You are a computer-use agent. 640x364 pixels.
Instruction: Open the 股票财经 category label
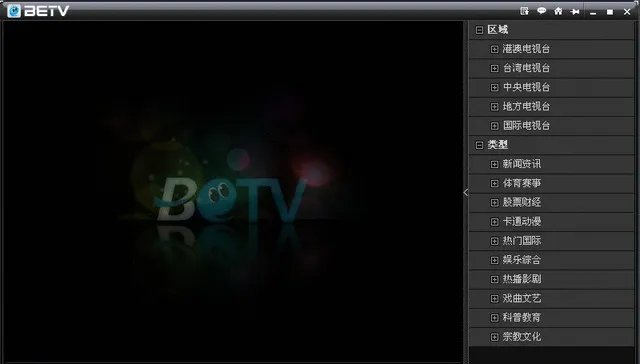(522, 202)
